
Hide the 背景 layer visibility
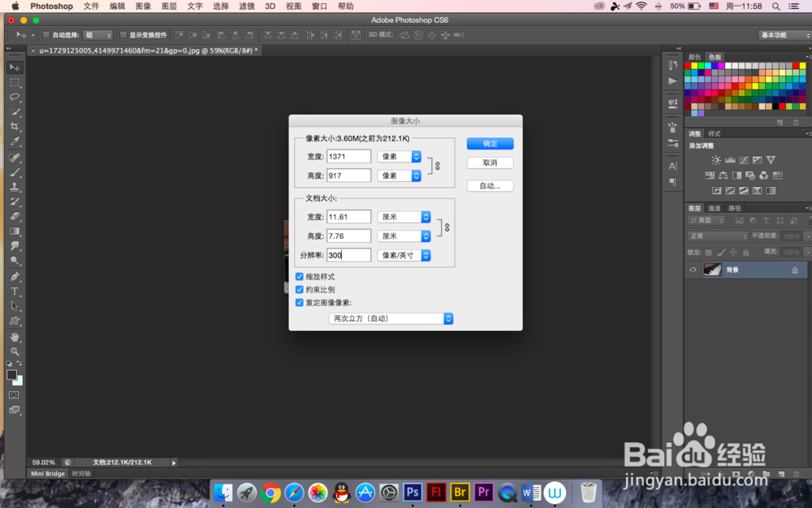(693, 270)
